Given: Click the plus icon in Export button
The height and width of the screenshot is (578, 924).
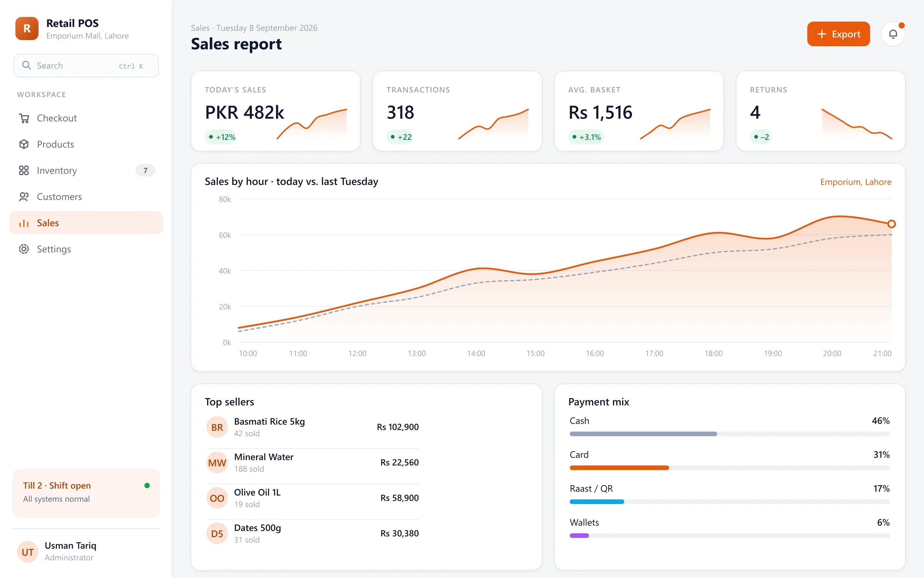Looking at the screenshot, I should point(822,34).
